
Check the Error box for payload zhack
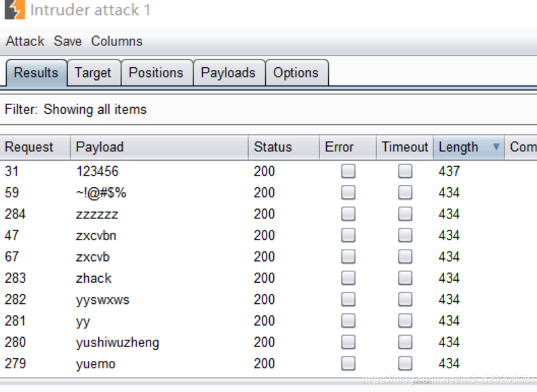tap(348, 278)
